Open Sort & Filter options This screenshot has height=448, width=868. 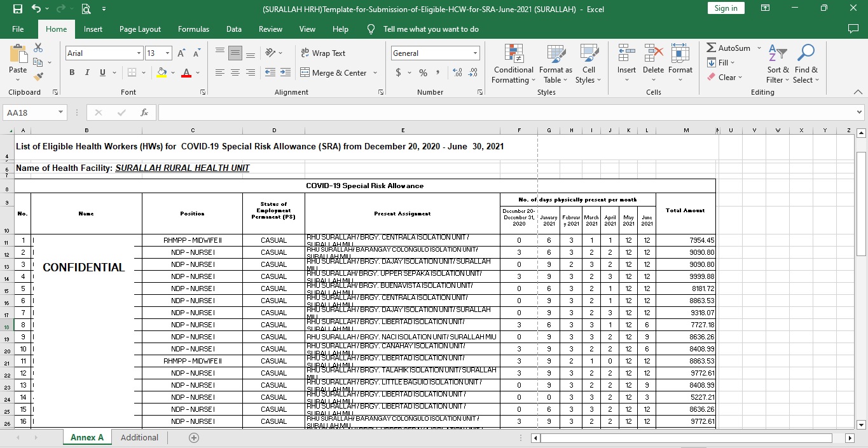pyautogui.click(x=777, y=64)
